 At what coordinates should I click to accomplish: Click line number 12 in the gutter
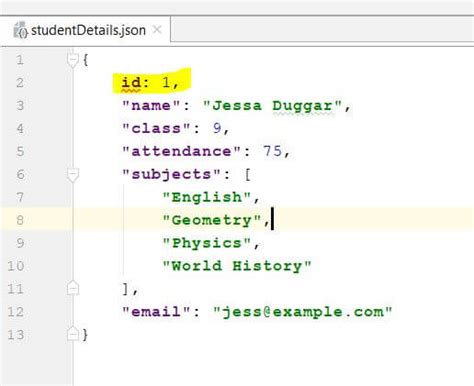tap(16, 312)
